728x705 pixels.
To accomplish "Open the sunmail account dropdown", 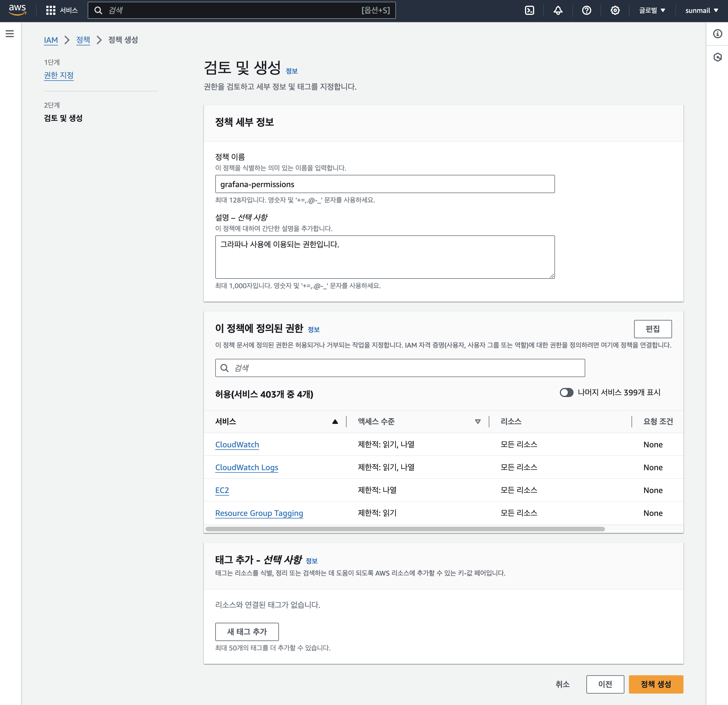I will (702, 10).
